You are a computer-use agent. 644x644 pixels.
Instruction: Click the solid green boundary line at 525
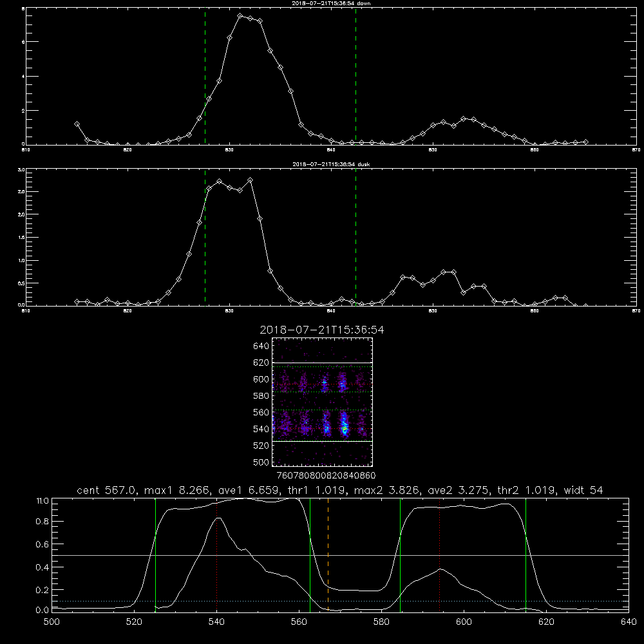coord(155,554)
